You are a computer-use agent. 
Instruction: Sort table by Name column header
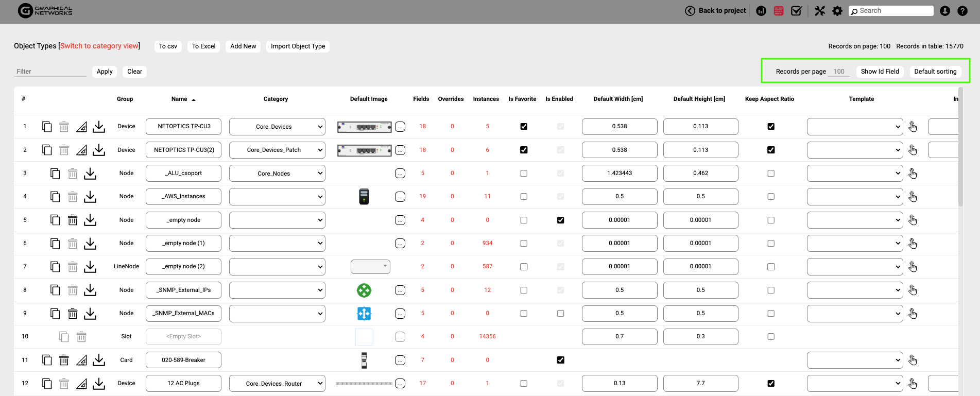(x=179, y=99)
